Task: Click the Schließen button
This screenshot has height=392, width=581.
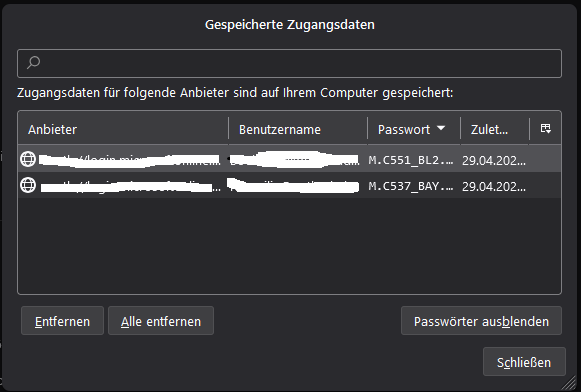Action: pos(524,362)
